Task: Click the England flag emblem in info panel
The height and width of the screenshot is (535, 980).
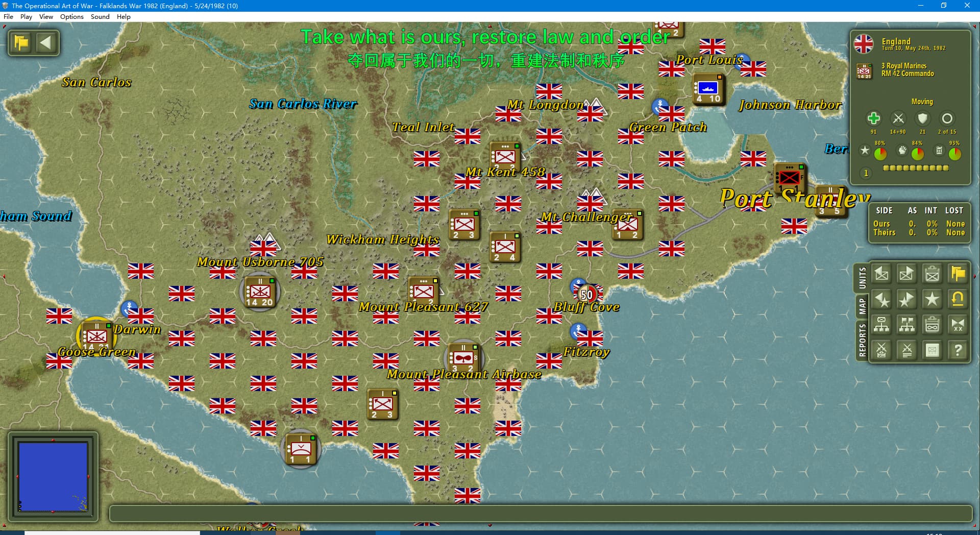Action: (x=864, y=44)
